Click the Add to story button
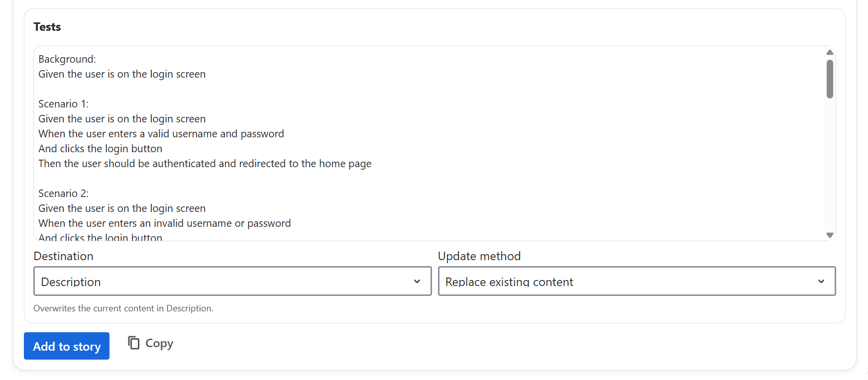Image resolution: width=868 pixels, height=380 pixels. tap(66, 346)
